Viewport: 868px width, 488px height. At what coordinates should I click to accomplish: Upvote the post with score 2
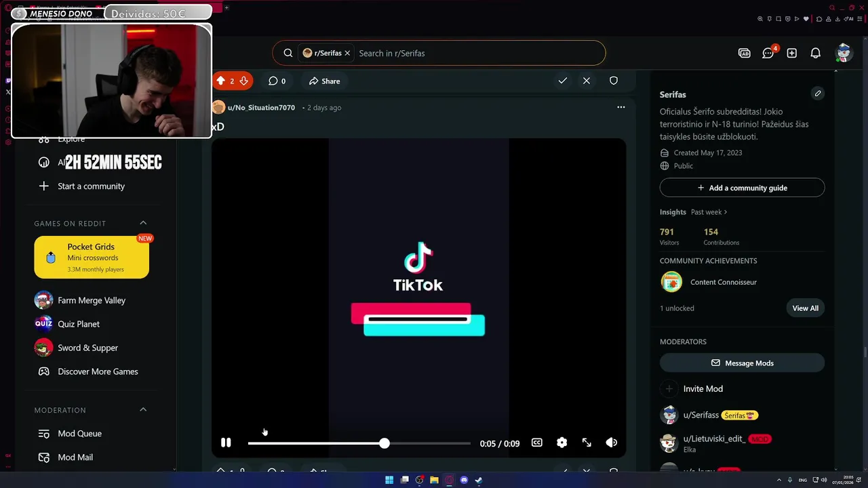click(x=220, y=81)
